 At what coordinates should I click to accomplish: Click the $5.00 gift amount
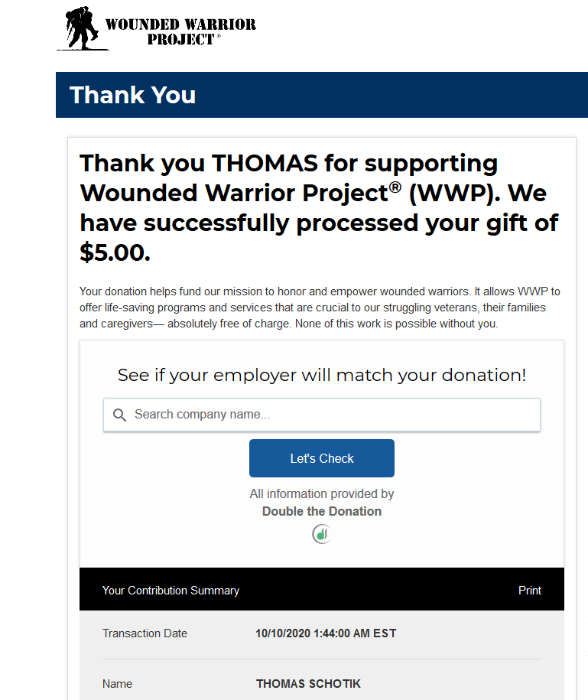(x=115, y=253)
